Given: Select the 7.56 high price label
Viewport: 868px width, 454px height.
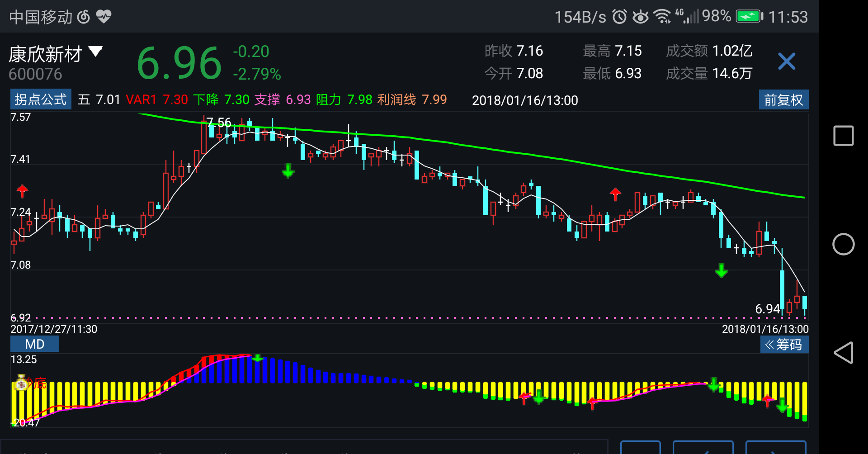Looking at the screenshot, I should click(x=219, y=123).
